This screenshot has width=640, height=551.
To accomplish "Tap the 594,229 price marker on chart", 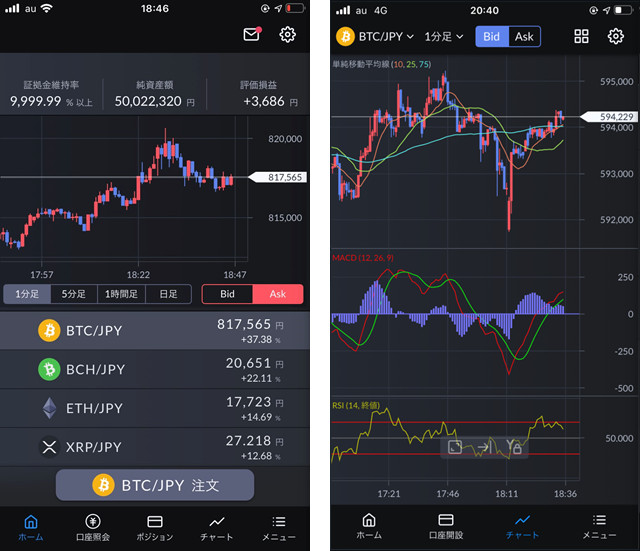I will click(608, 116).
